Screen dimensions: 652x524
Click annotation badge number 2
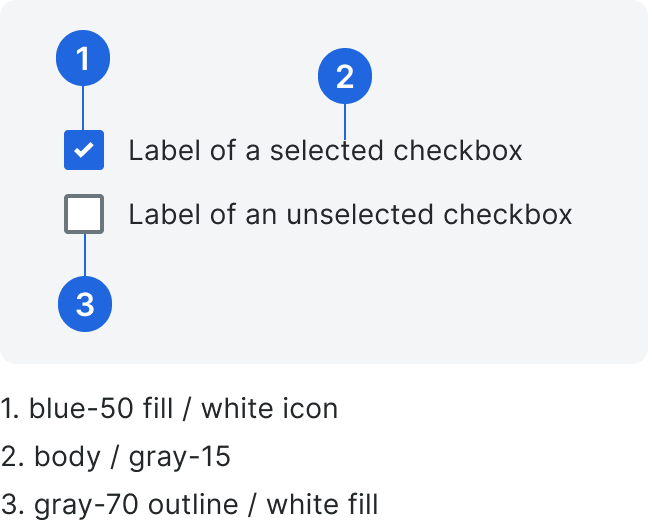(x=345, y=76)
